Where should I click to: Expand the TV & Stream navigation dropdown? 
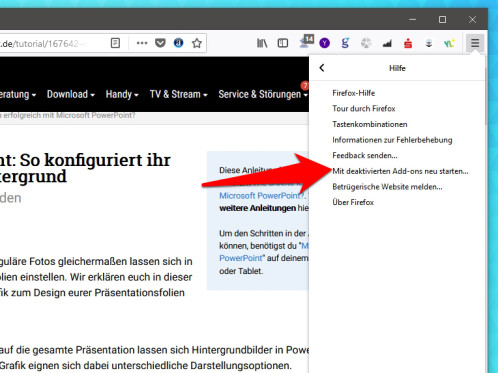[178, 94]
